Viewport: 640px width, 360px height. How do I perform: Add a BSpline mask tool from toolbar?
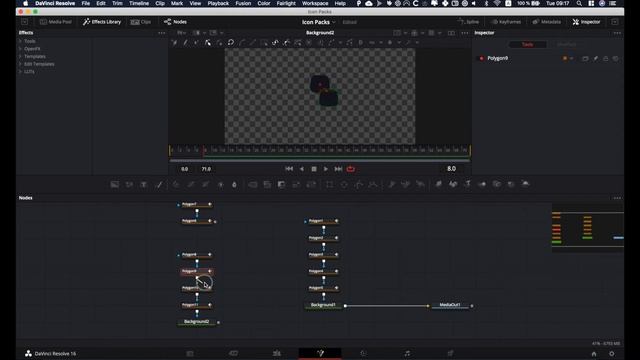tap(373, 184)
